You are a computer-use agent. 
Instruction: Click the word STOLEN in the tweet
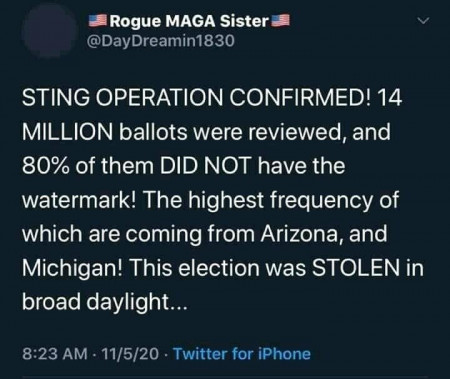coord(355,268)
